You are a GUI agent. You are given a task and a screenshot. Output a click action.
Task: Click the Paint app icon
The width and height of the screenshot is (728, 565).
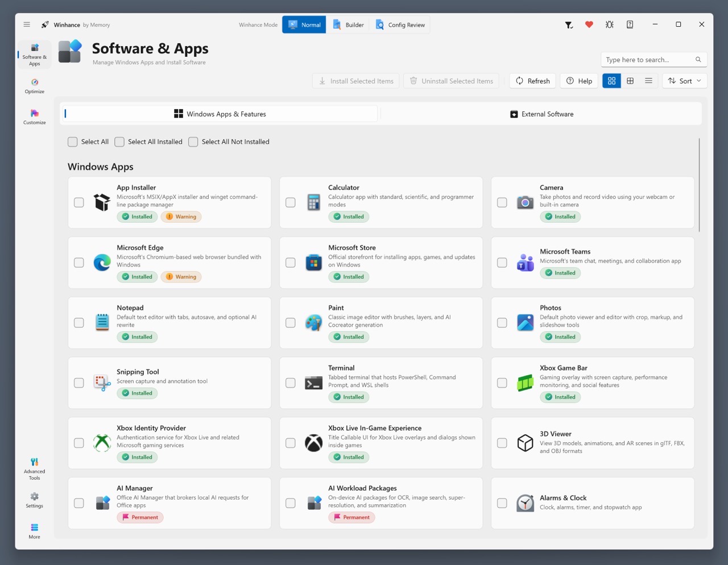(x=314, y=322)
